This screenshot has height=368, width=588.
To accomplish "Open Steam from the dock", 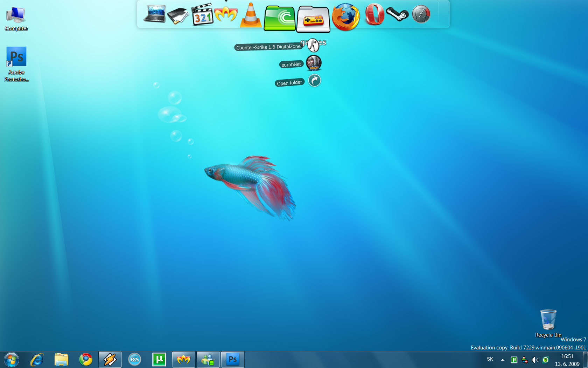I will point(397,14).
